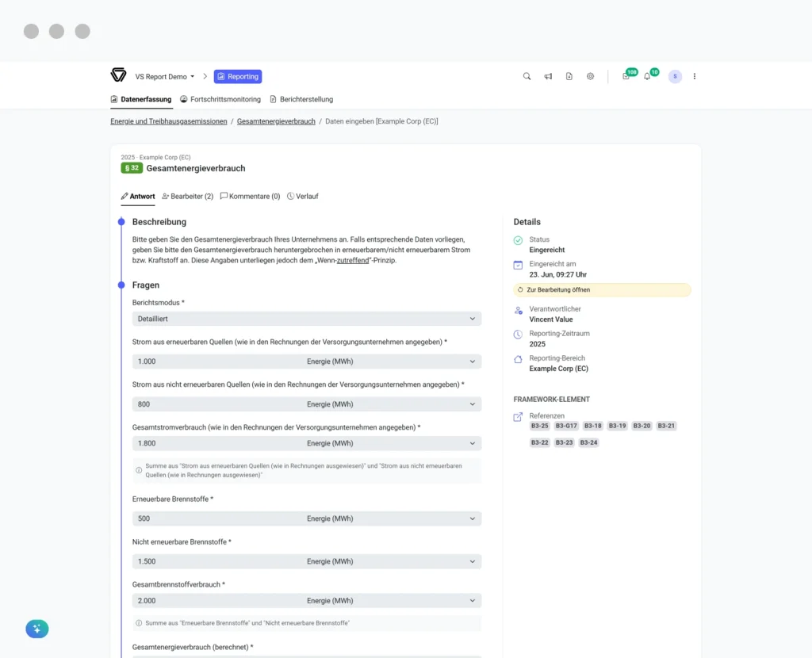Click the Reporting module button
812x658 pixels.
point(238,77)
